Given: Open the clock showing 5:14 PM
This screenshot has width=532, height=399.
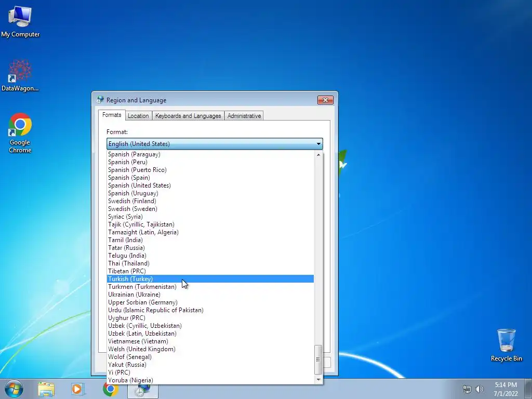Looking at the screenshot, I should 506,389.
